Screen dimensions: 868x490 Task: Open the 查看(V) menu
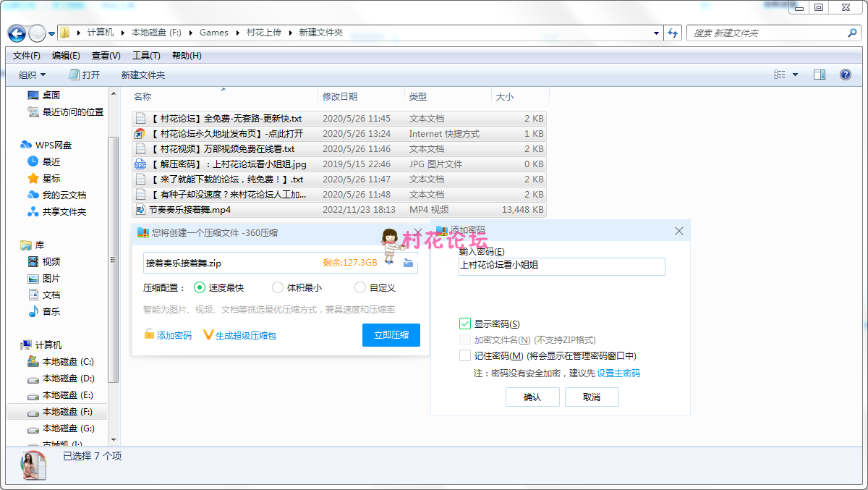[x=106, y=56]
